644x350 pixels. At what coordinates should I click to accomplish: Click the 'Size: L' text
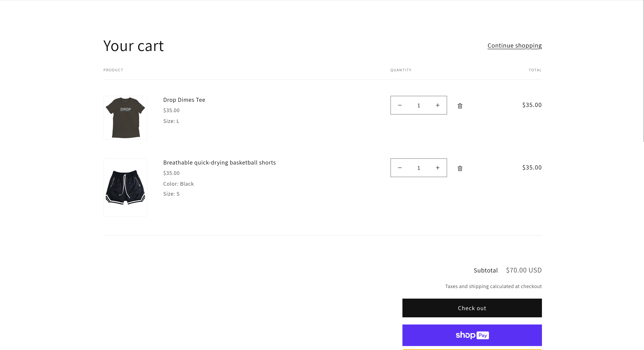tap(171, 121)
